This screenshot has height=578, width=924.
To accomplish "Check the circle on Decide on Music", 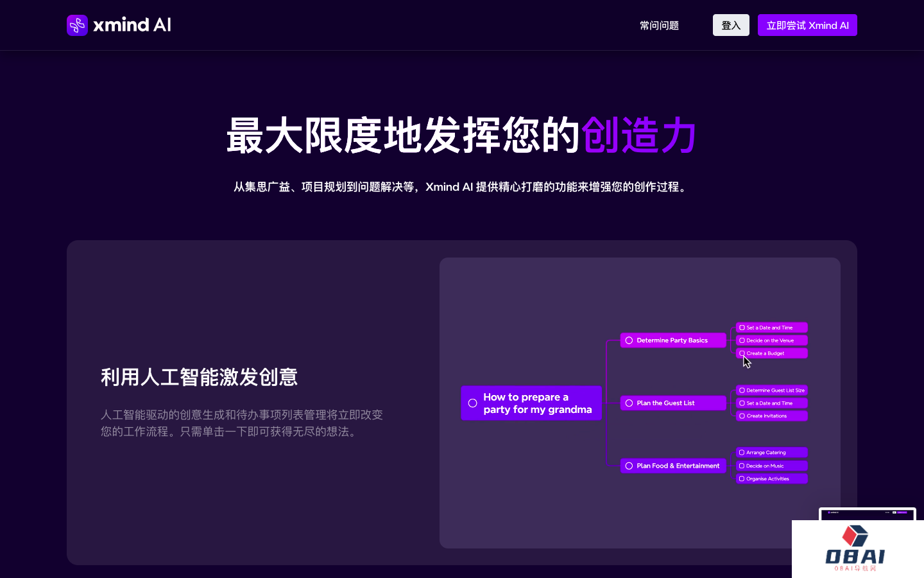I will click(742, 466).
